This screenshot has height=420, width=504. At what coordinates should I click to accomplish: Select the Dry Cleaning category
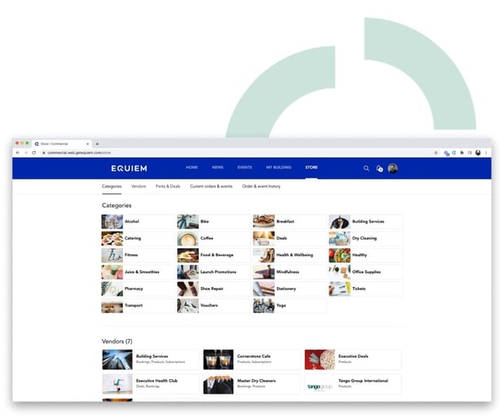click(365, 238)
